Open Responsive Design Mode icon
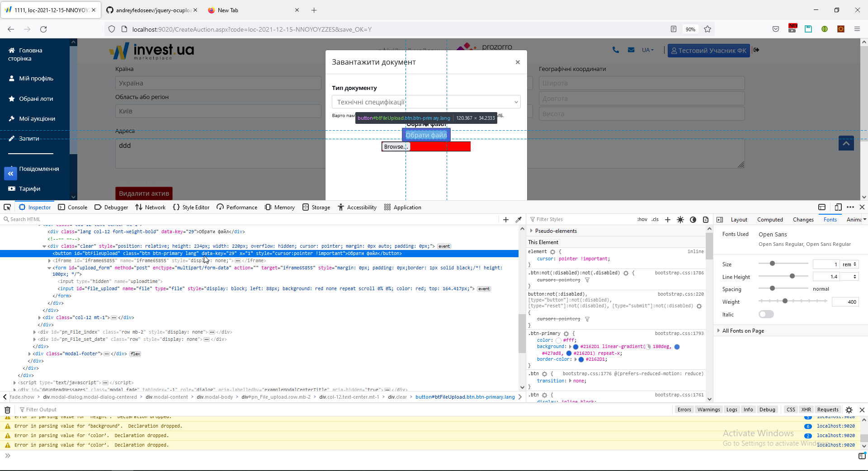The width and height of the screenshot is (868, 471). [838, 207]
